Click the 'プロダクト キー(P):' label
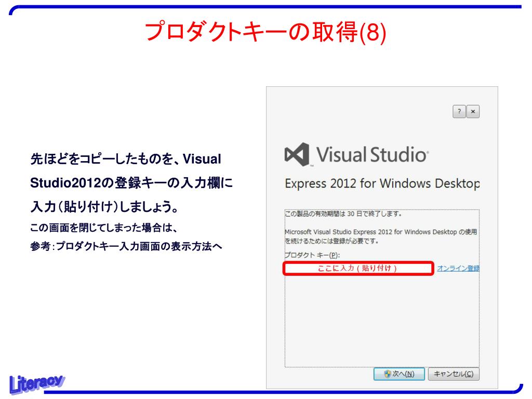Viewport: 532px width, 399px height. (x=312, y=255)
